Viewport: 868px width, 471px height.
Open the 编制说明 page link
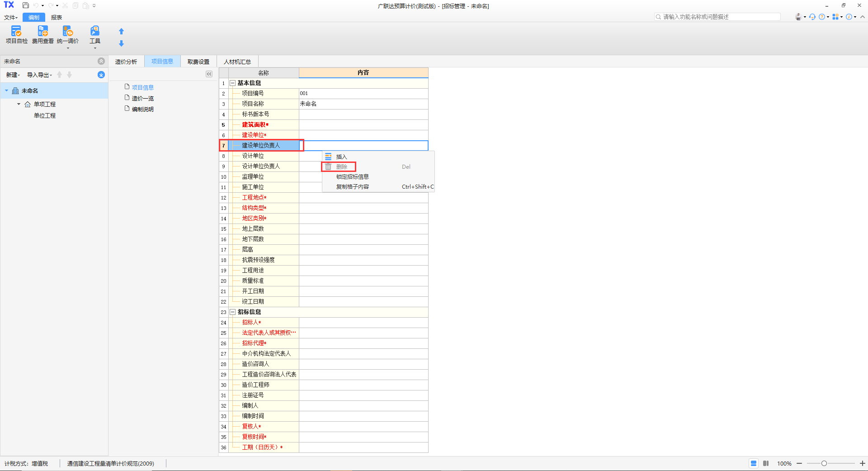(x=142, y=109)
